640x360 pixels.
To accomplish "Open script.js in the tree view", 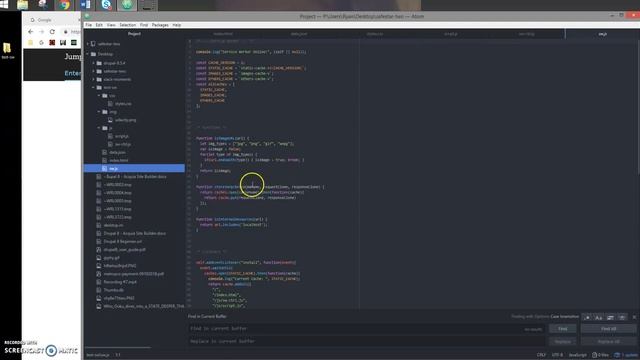I will [122, 136].
